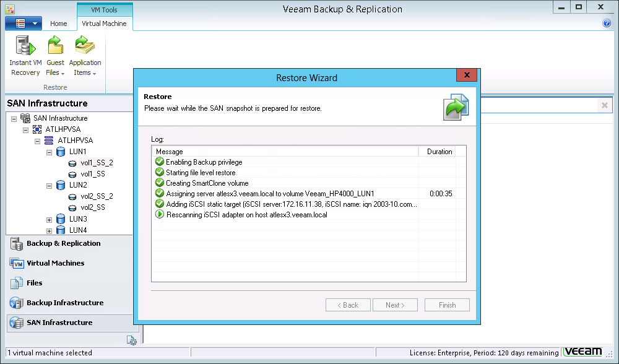The width and height of the screenshot is (619, 364).
Task: Select 'Rescanning iSCSI adapter' log row
Action: [x=309, y=215]
